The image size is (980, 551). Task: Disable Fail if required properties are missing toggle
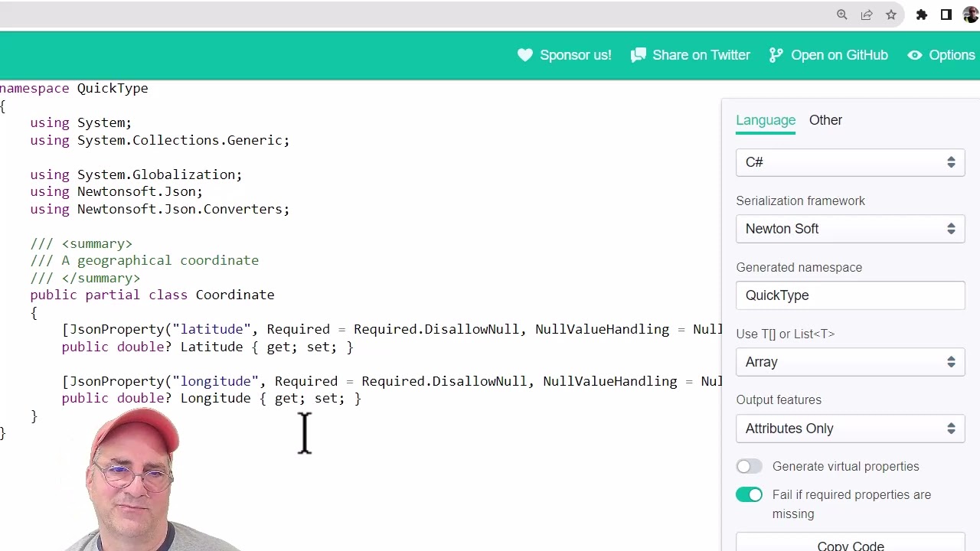749,494
